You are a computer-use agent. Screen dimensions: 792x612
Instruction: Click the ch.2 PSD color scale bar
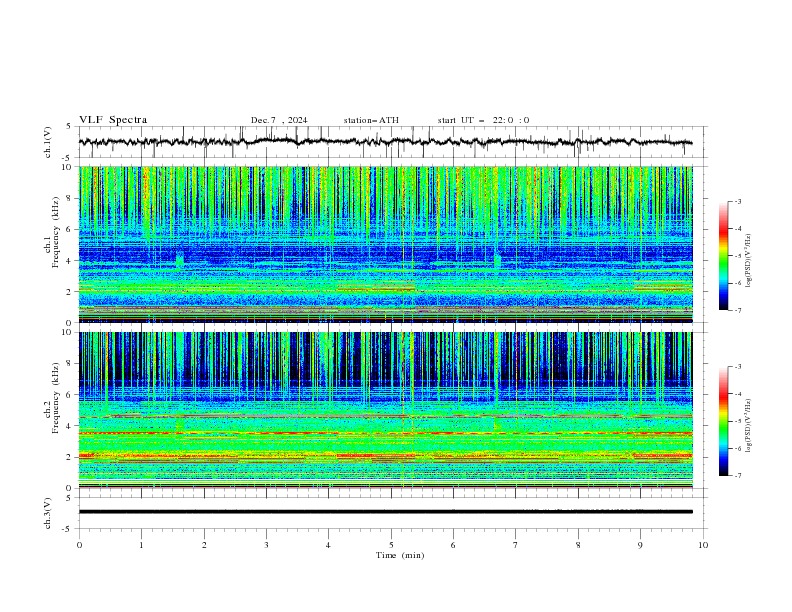[724, 421]
